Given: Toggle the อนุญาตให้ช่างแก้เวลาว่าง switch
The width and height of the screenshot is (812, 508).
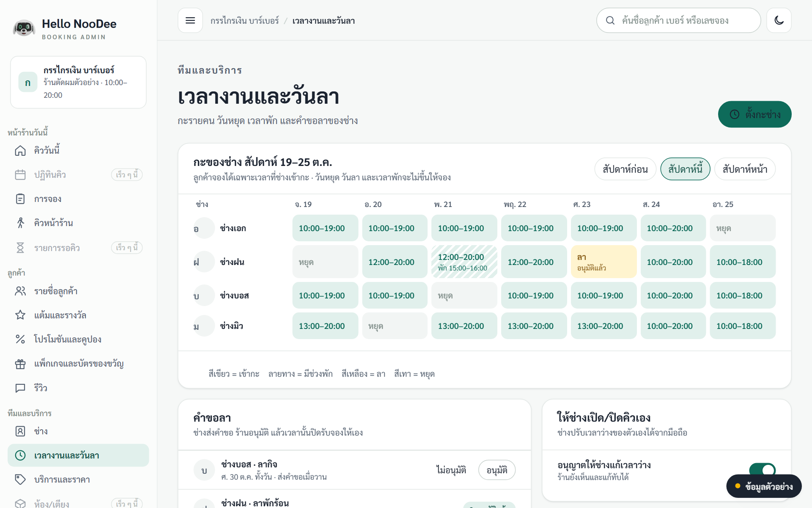Looking at the screenshot, I should pyautogui.click(x=762, y=470).
